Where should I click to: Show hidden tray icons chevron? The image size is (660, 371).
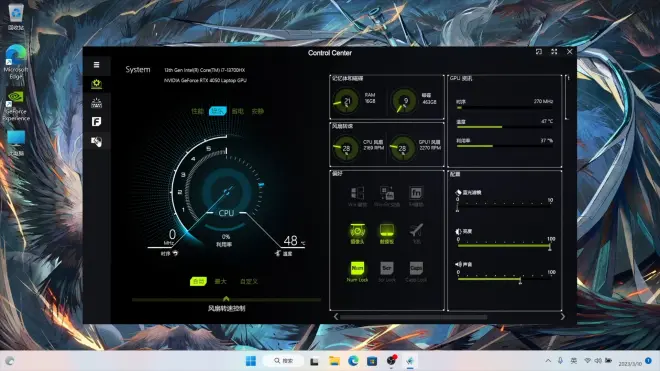(x=548, y=361)
